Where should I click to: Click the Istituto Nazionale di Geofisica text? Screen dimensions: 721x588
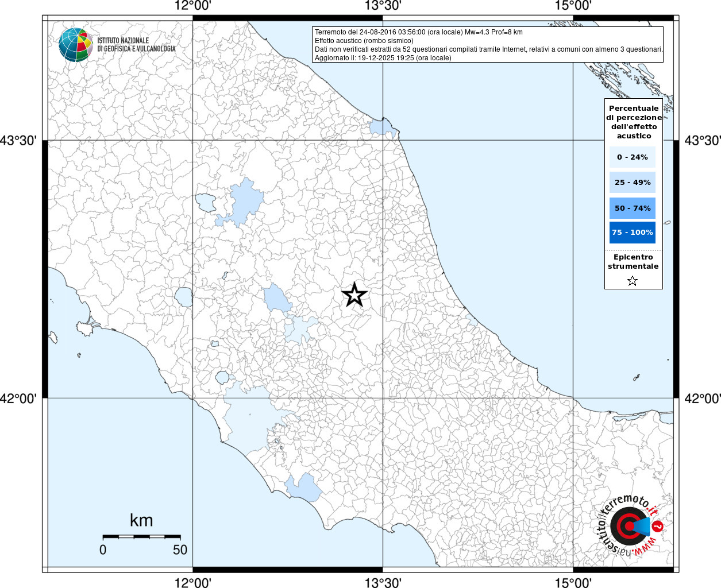136,45
